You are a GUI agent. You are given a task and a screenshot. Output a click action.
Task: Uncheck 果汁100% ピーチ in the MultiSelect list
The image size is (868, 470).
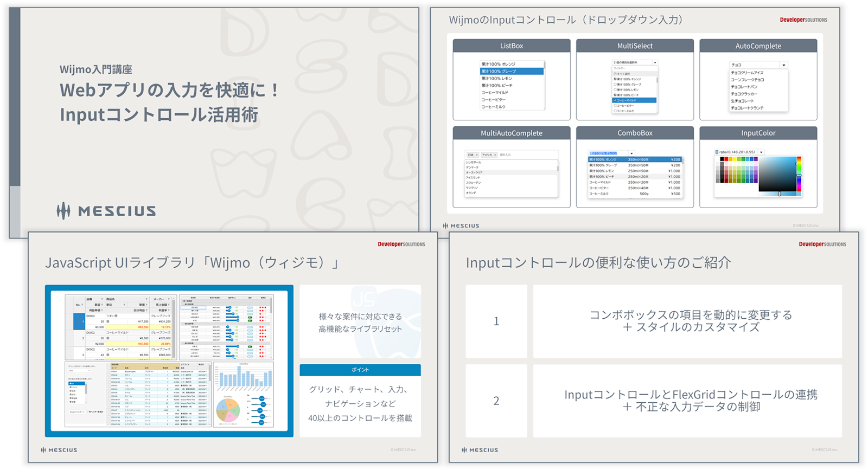coord(615,95)
